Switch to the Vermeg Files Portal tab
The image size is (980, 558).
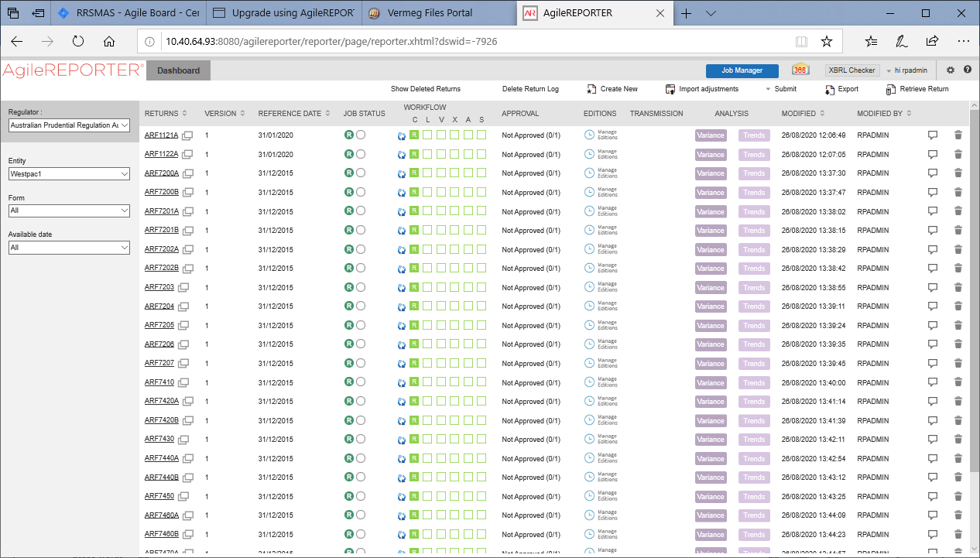tap(430, 13)
